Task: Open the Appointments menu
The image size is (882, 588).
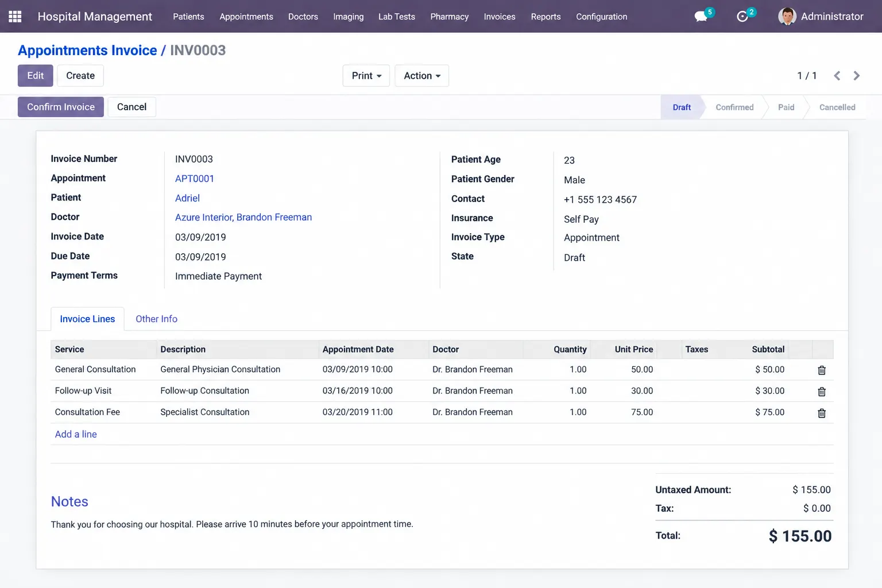Action: [246, 17]
